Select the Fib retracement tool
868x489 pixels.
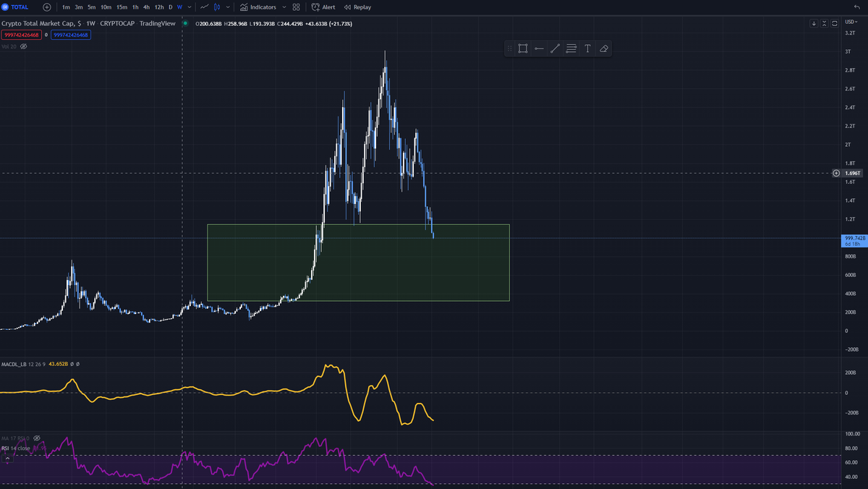click(x=571, y=48)
